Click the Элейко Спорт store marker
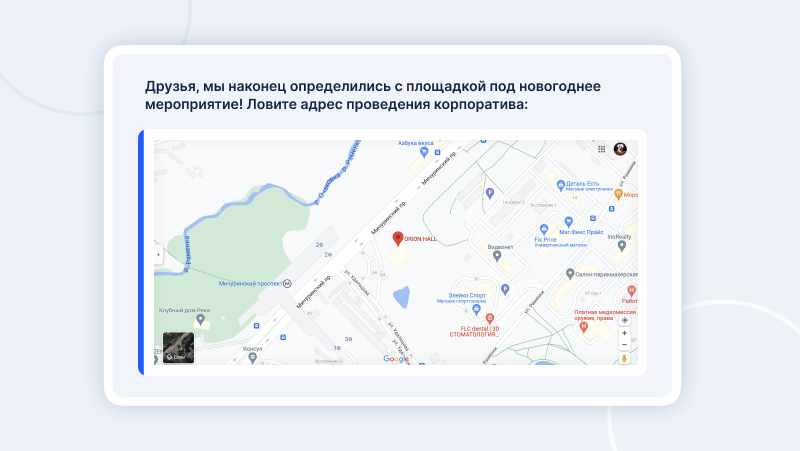 pos(476,306)
